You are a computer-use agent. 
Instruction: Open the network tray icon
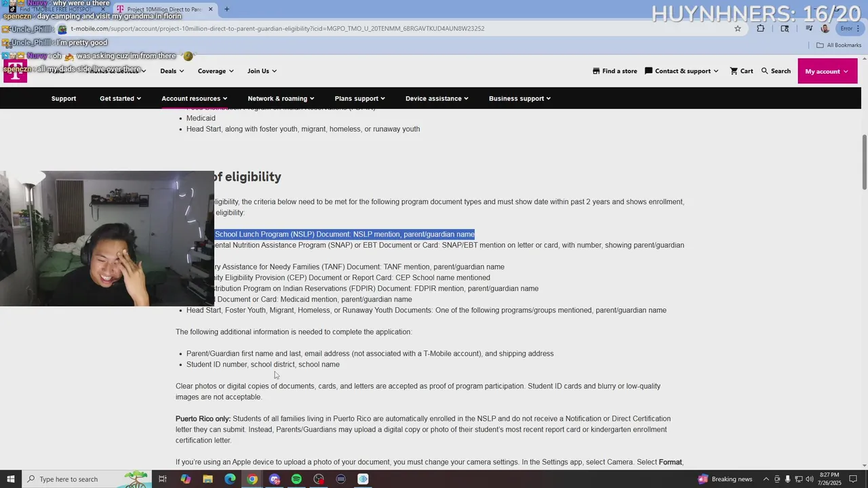click(799, 479)
